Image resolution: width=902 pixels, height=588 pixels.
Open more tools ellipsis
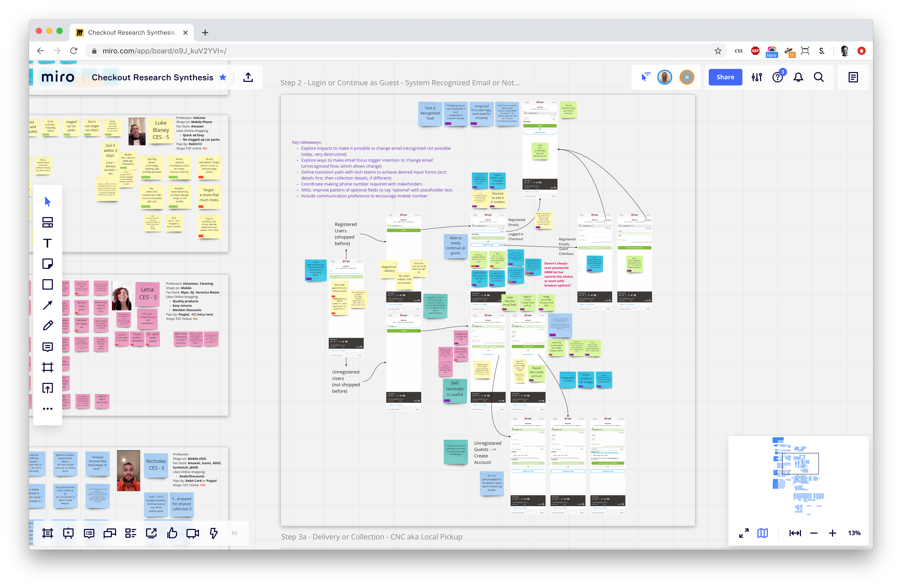(x=47, y=409)
